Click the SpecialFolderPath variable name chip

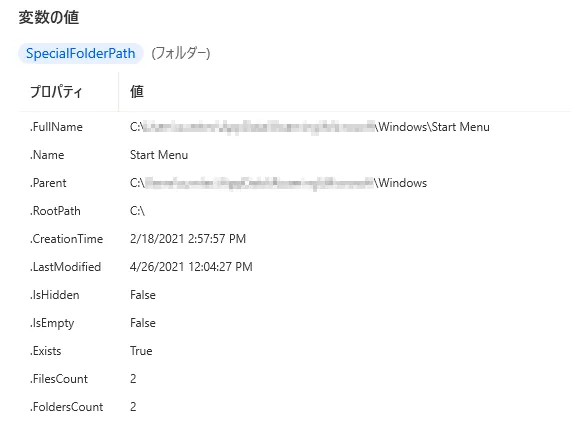[80, 53]
